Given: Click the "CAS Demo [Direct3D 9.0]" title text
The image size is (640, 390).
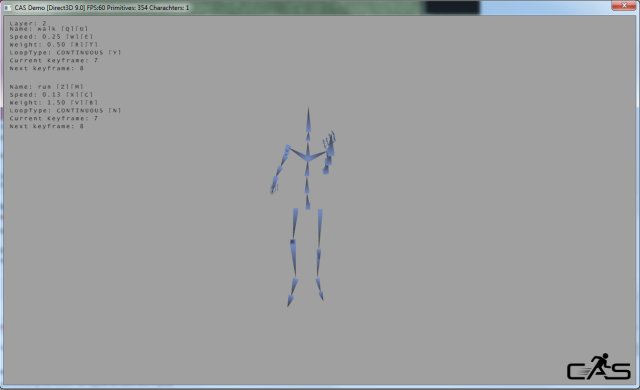Looking at the screenshot, I should coord(49,8).
